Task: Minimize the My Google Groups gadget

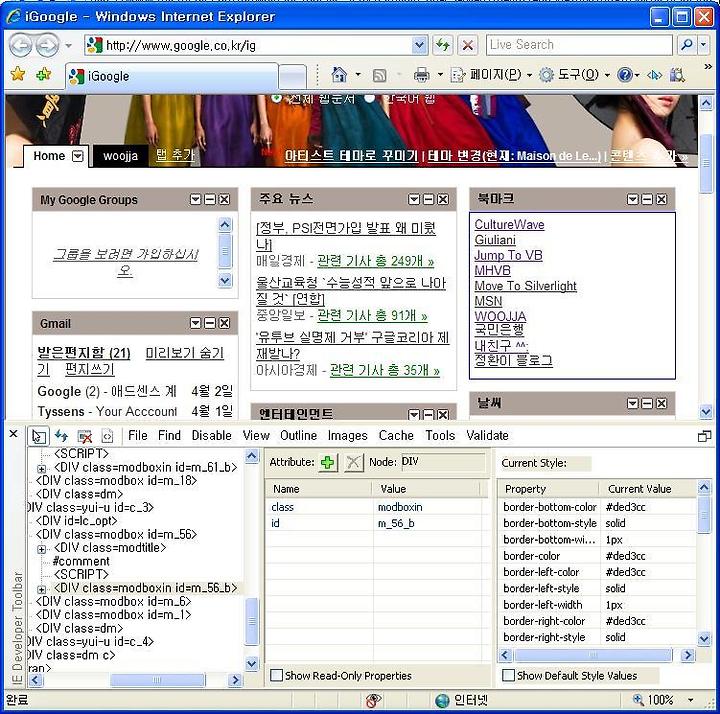Action: (210, 199)
